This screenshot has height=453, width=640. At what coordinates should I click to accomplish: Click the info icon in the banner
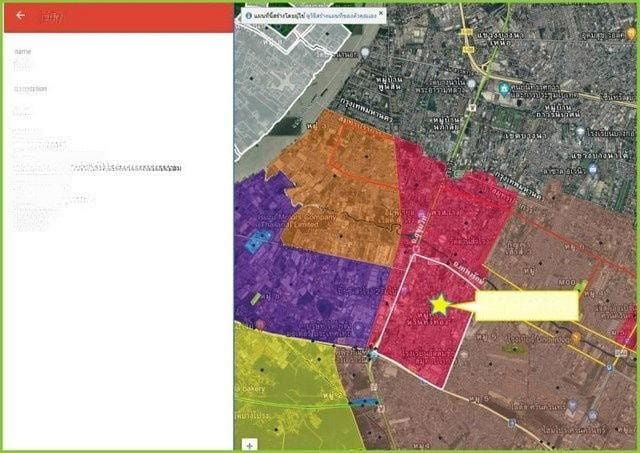coord(248,16)
